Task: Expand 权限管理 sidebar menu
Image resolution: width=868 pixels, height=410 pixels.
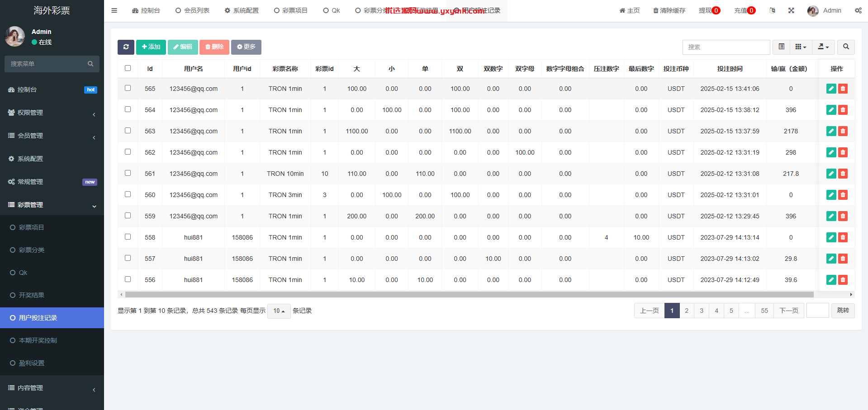Action: pyautogui.click(x=52, y=113)
